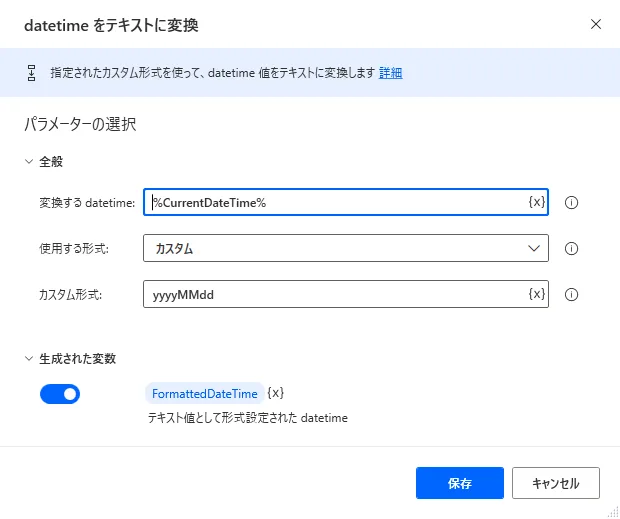This screenshot has width=620, height=519.
Task: Click info icon beside カスタム形式
Action: (x=572, y=295)
